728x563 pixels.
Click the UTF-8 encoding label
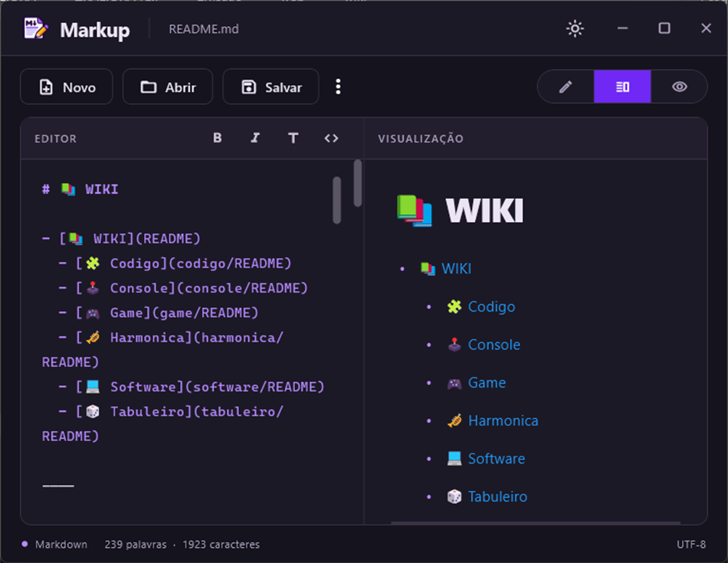tap(691, 545)
